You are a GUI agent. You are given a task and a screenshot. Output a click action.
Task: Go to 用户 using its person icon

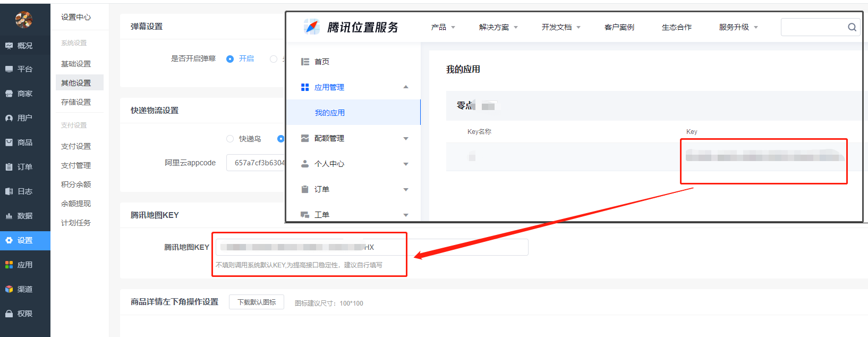(x=9, y=118)
